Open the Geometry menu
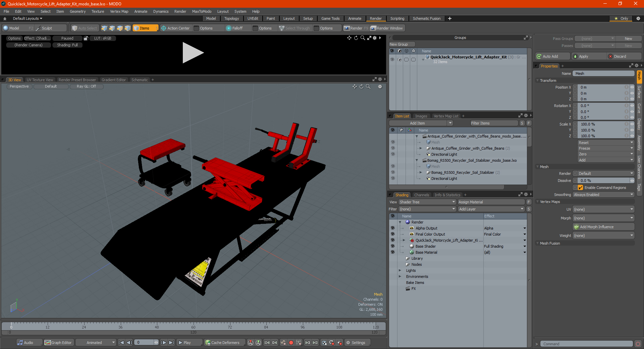Screen dimensions: 644x349 pos(77,11)
